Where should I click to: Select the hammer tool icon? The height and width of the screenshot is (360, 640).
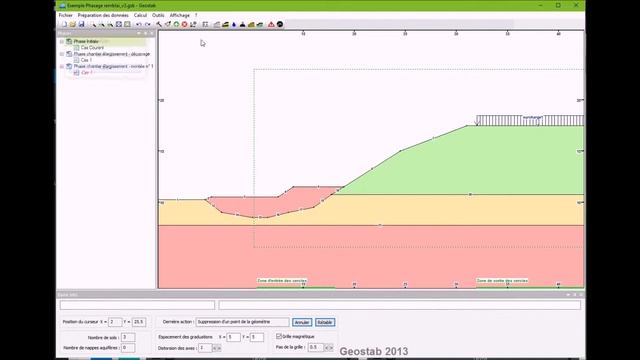(x=159, y=24)
